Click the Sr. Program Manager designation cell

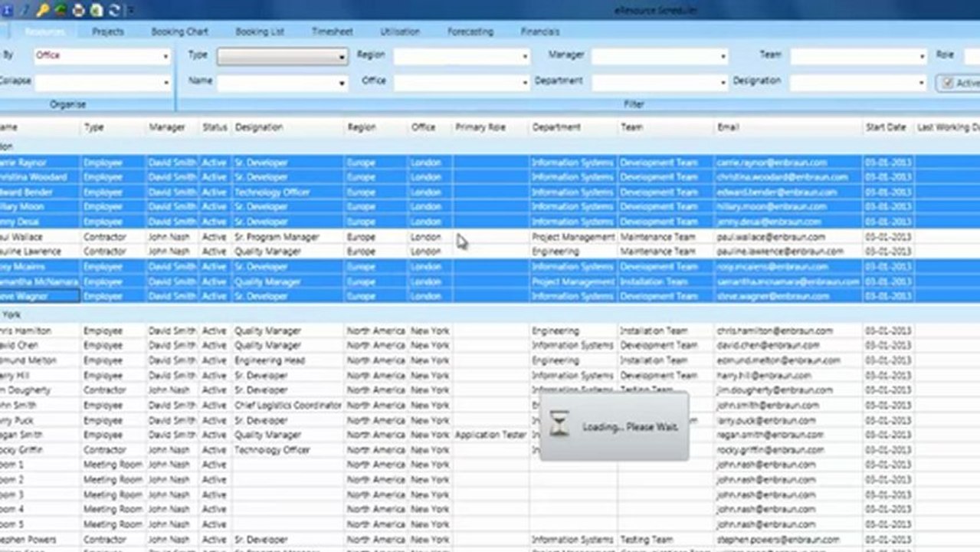[x=287, y=237]
